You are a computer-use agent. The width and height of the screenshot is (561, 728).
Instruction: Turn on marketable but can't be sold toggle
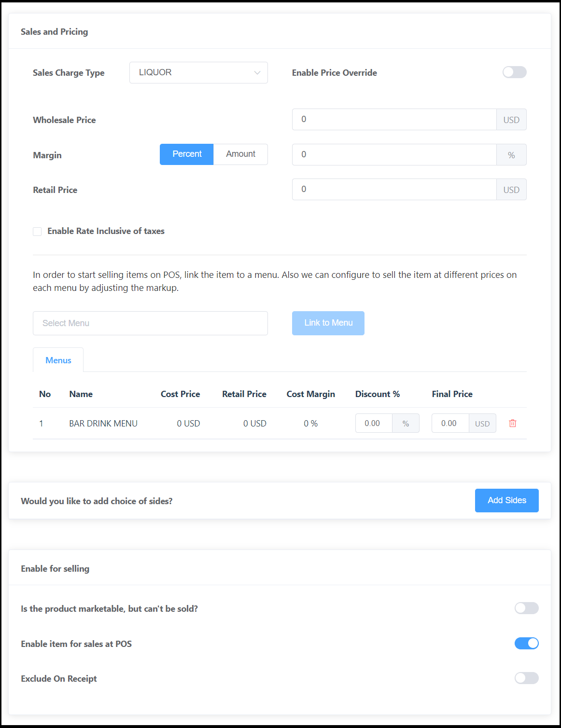tap(526, 608)
